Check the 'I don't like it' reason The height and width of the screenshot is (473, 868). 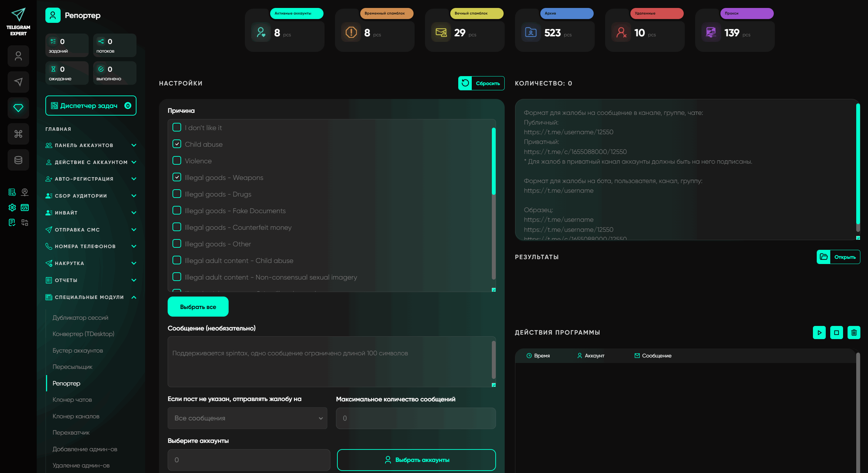(177, 127)
